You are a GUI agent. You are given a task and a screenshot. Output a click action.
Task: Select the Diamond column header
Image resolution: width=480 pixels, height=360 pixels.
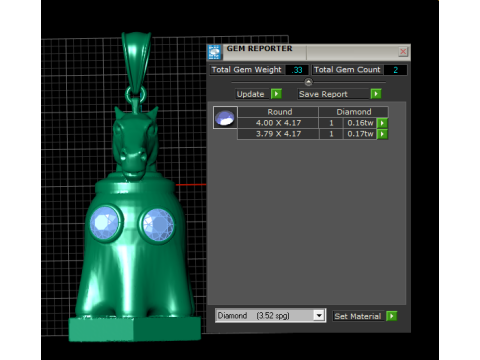(x=353, y=112)
